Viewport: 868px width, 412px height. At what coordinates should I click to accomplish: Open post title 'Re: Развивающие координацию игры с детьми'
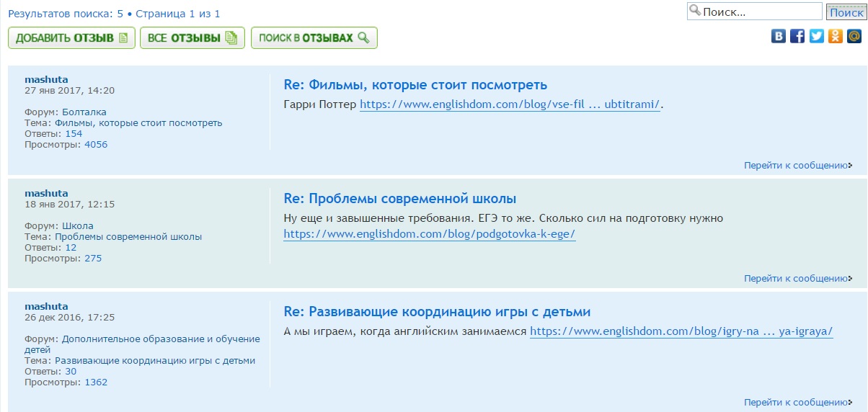pos(437,312)
